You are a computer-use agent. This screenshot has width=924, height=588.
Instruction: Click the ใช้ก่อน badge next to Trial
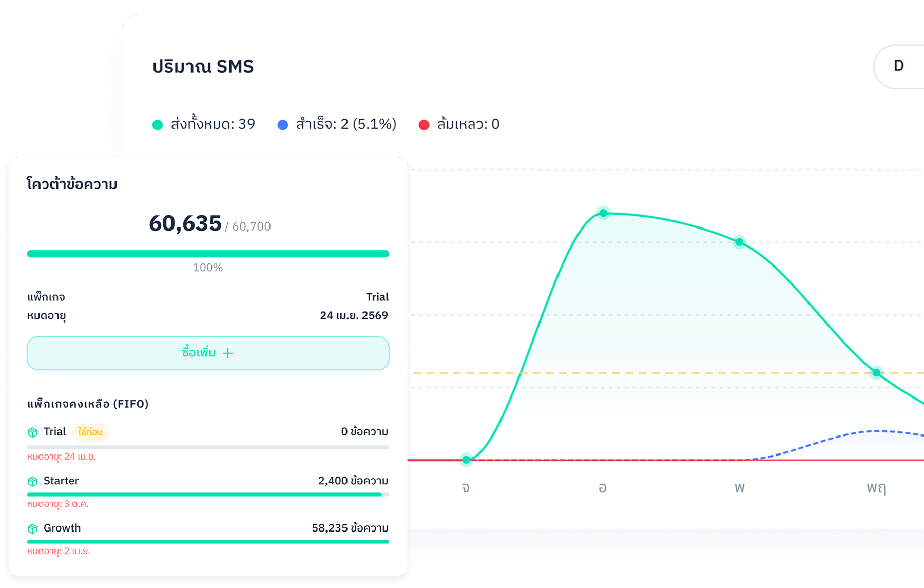pos(89,432)
